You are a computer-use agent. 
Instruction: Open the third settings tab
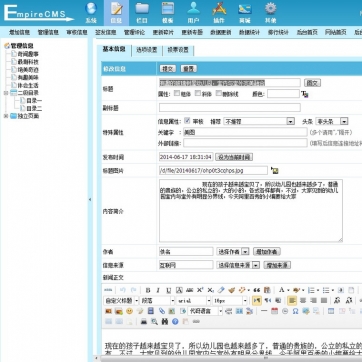point(178,50)
